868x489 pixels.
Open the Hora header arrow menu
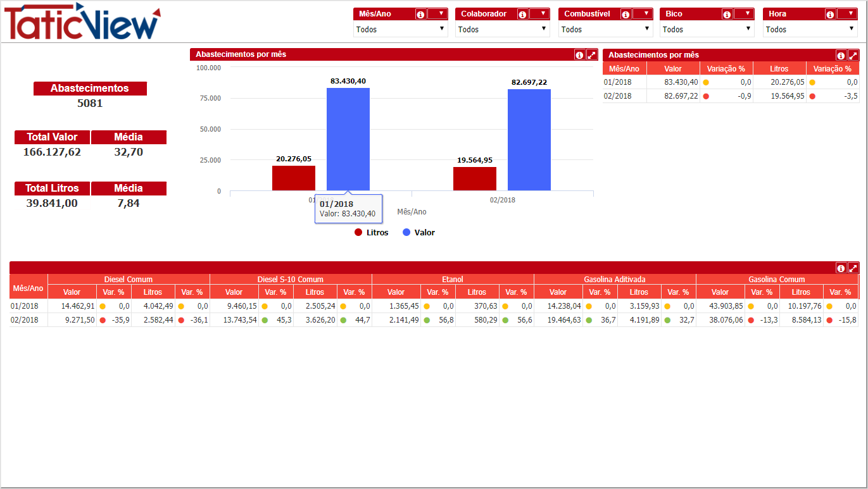[848, 14]
